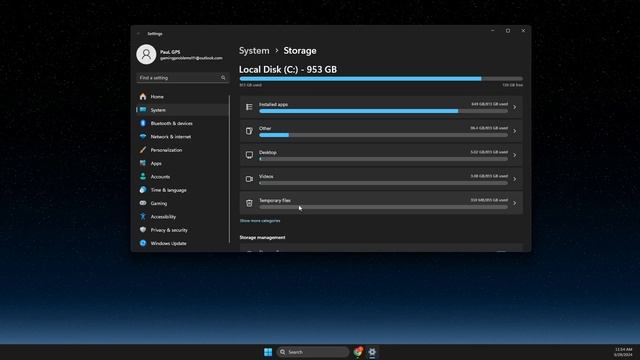
Task: Open Time & language settings
Action: [x=182, y=190]
